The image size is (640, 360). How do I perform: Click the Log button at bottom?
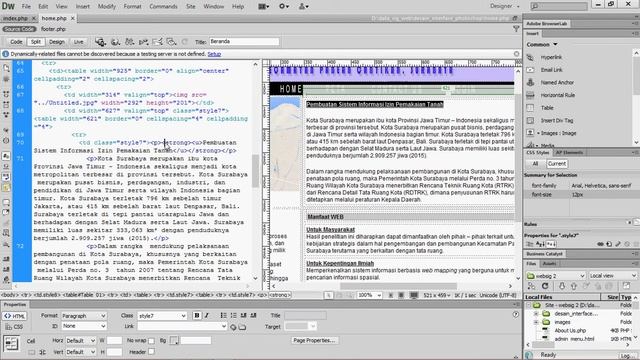pyautogui.click(x=627, y=356)
